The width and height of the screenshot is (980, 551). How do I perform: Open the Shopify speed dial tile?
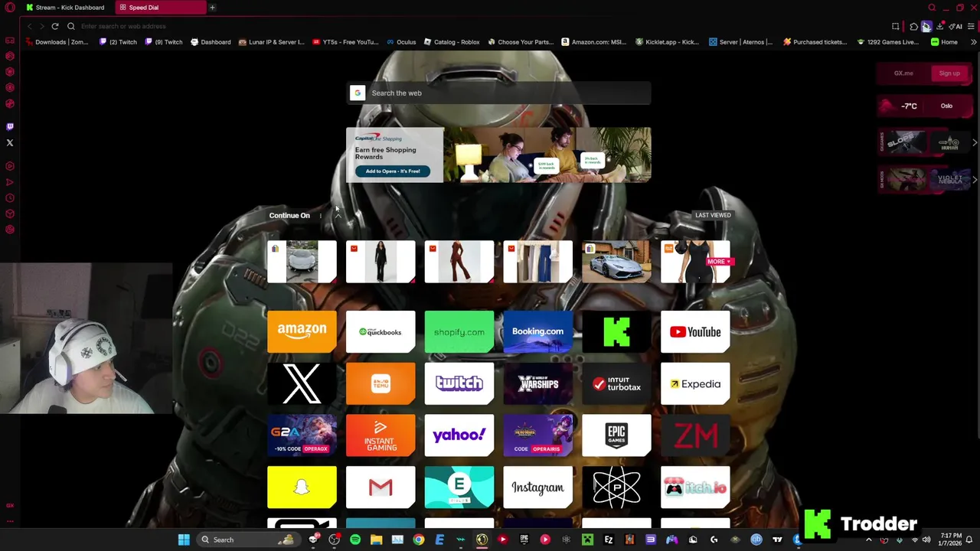coord(459,331)
